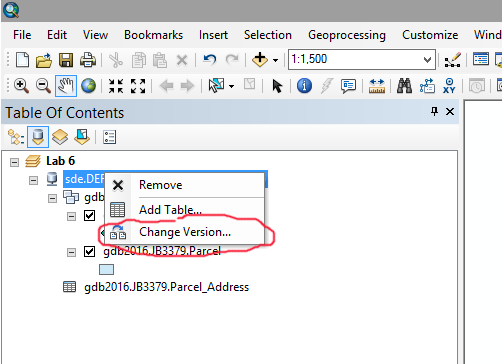The image size is (502, 364).
Task: Select the Pan hand tool
Action: [x=66, y=86]
